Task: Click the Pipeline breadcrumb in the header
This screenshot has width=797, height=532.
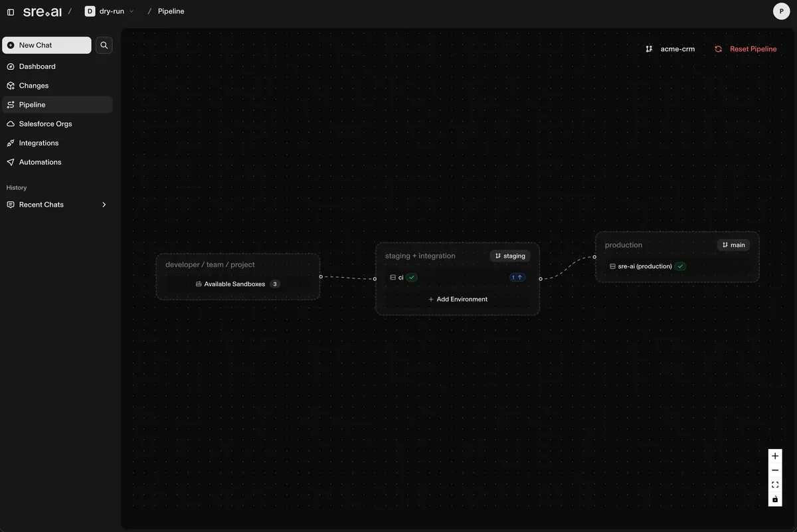Action: pos(171,11)
